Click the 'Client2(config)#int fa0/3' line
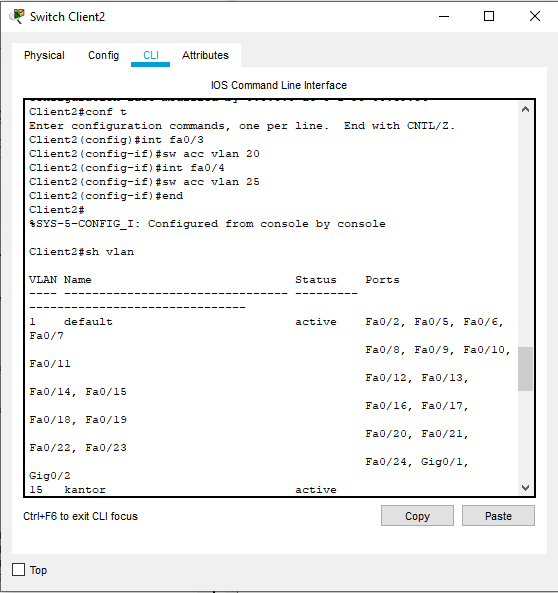The height and width of the screenshot is (593, 558). coord(117,140)
